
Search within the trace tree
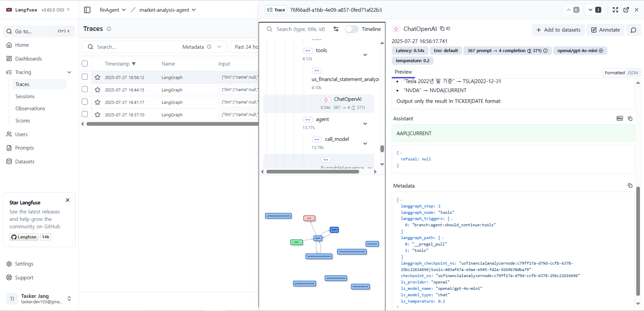point(301,29)
